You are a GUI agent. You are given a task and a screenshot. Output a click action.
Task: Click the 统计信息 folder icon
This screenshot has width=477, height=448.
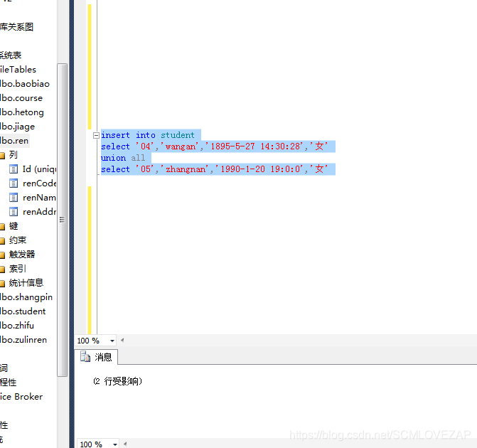(2, 283)
